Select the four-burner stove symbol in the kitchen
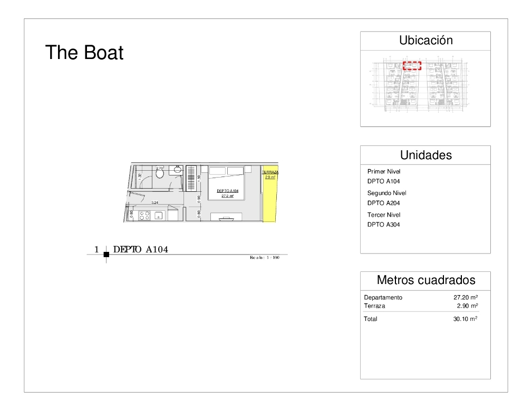This screenshot has height=411, width=532. [144, 215]
